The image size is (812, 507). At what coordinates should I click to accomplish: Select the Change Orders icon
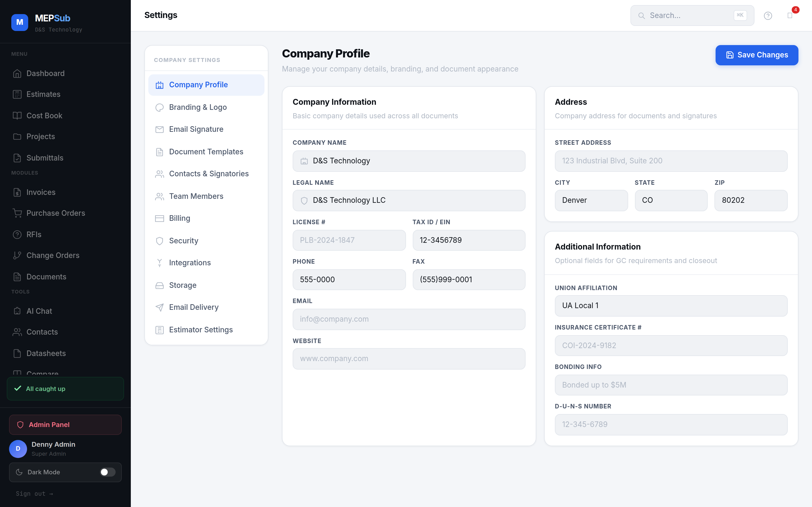click(x=17, y=255)
